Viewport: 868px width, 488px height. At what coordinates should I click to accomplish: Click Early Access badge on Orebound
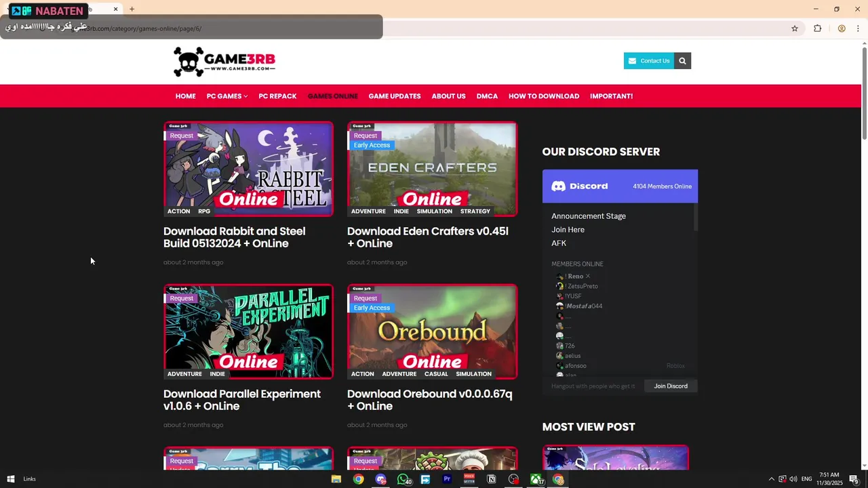tap(372, 308)
